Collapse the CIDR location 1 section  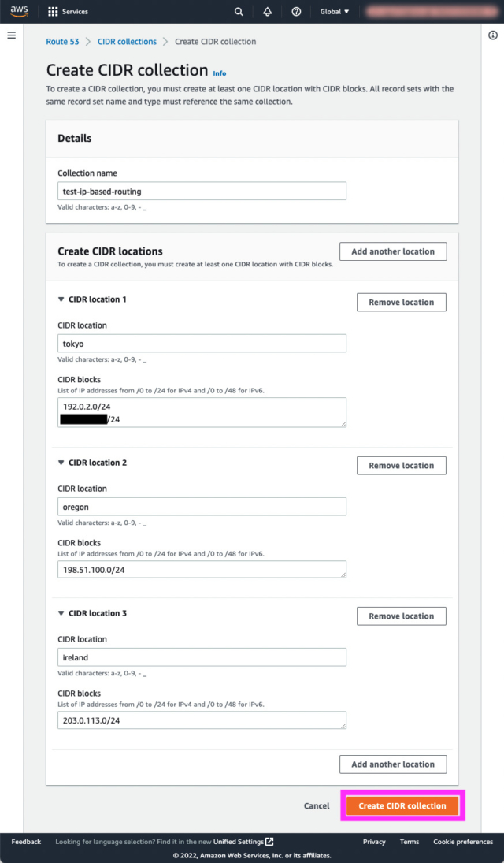click(x=61, y=299)
